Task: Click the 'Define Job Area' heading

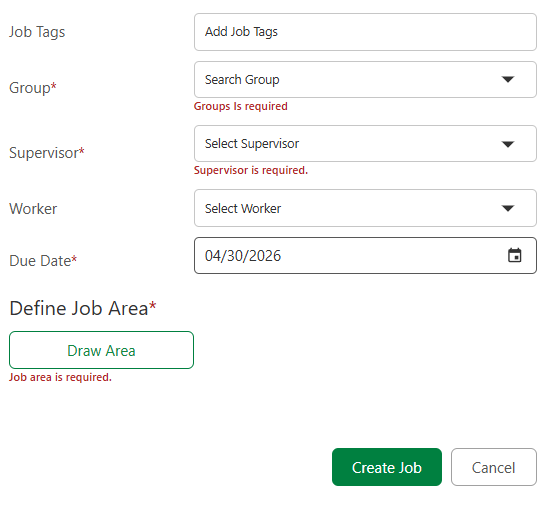Action: 83,308
